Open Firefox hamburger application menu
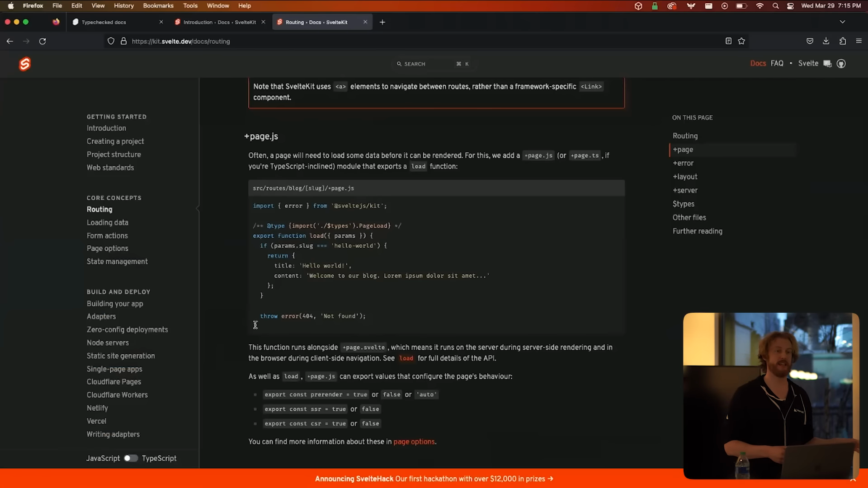This screenshot has height=488, width=868. [859, 41]
